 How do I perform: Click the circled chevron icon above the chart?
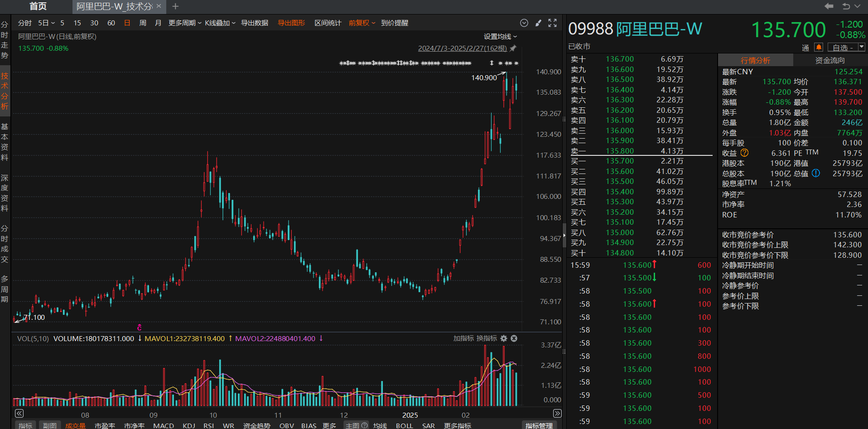(x=524, y=23)
